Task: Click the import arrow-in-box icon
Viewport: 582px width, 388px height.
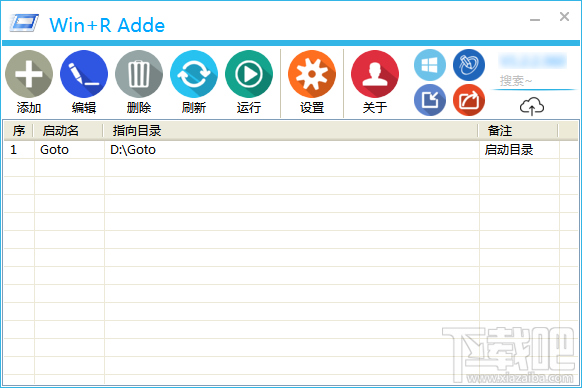Action: point(430,100)
